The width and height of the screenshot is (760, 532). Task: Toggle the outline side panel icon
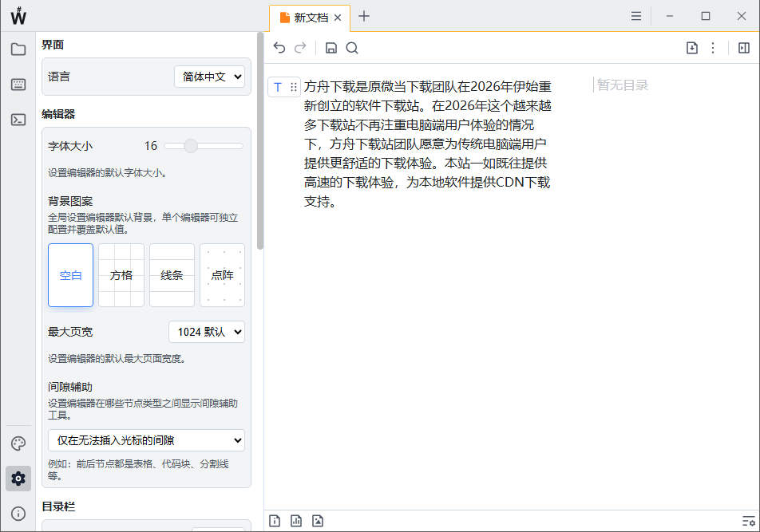[744, 48]
